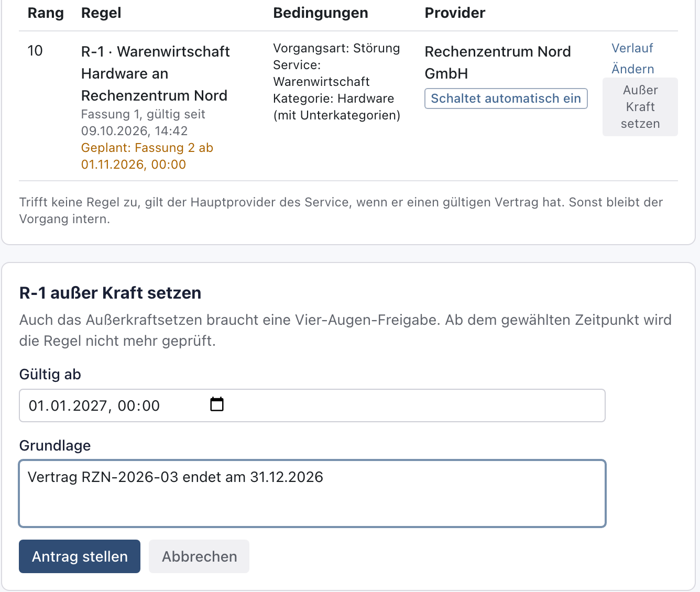Click the Außer Kraft setzen button
The height and width of the screenshot is (592, 700).
(640, 107)
